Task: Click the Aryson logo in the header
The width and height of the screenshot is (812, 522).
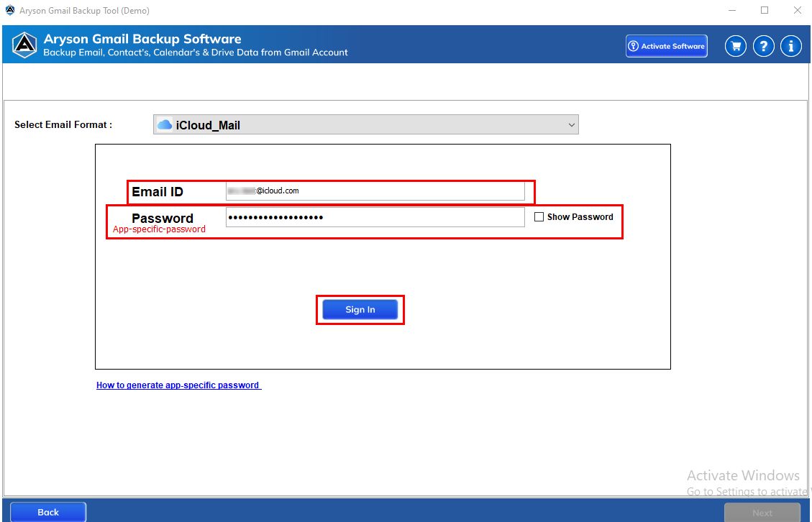Action: (x=24, y=45)
